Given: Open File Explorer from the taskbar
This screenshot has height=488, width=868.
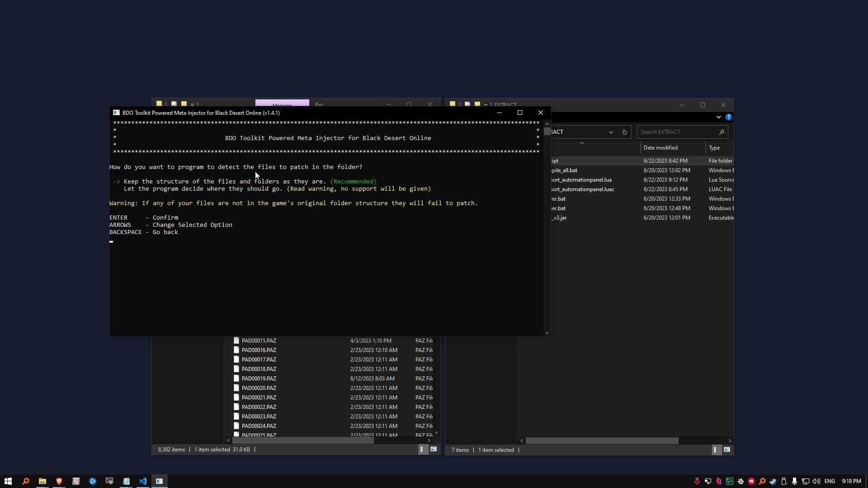Looking at the screenshot, I should tap(42, 481).
